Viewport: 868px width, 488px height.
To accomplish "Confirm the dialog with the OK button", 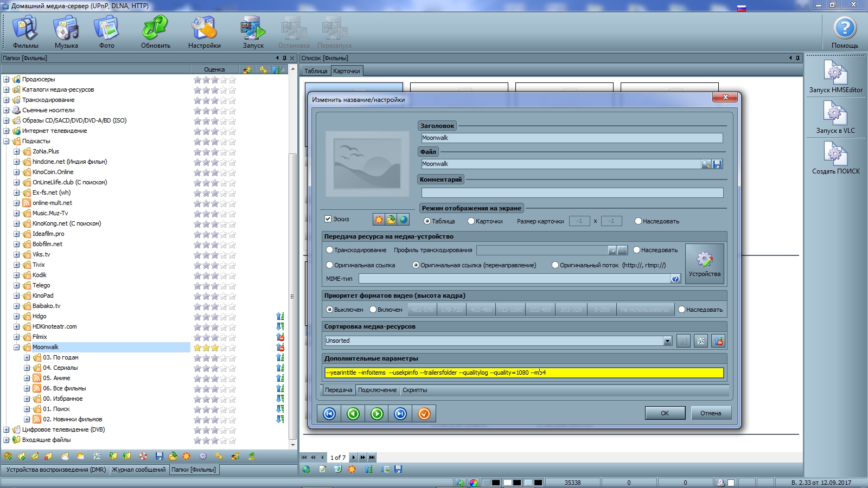I will (x=665, y=413).
